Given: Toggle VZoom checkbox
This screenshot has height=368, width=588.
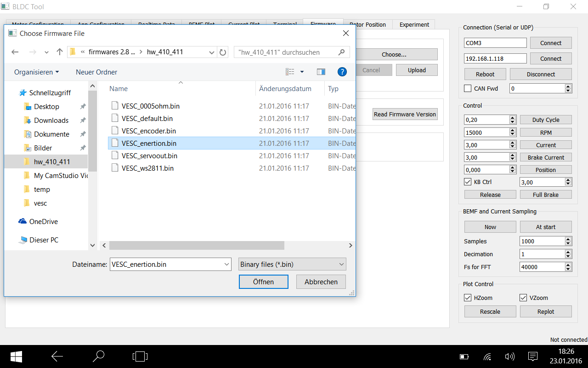Looking at the screenshot, I should coord(523,298).
